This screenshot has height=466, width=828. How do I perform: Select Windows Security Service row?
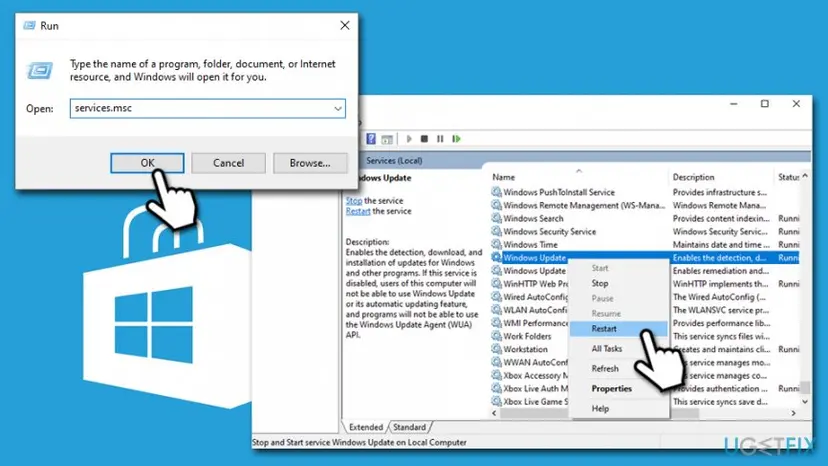point(644,231)
